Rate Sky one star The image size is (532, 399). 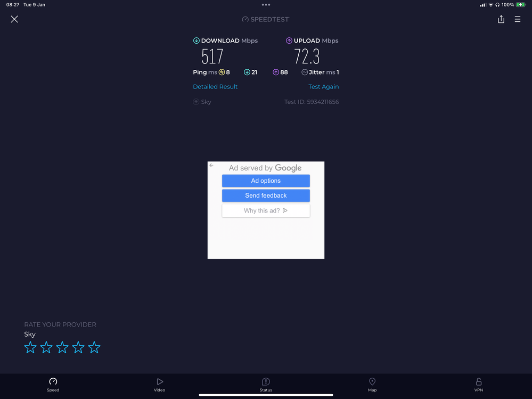point(30,348)
